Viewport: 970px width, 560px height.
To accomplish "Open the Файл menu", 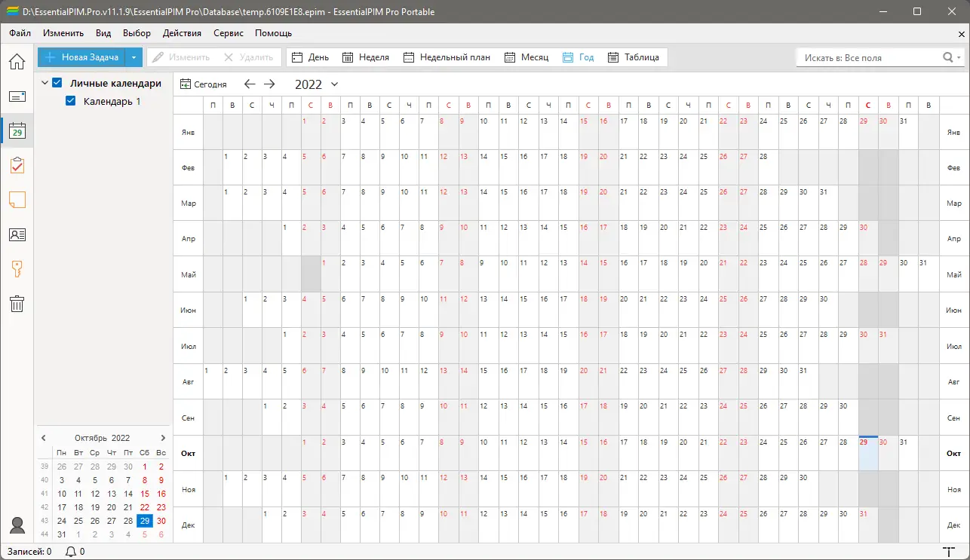I will click(20, 33).
